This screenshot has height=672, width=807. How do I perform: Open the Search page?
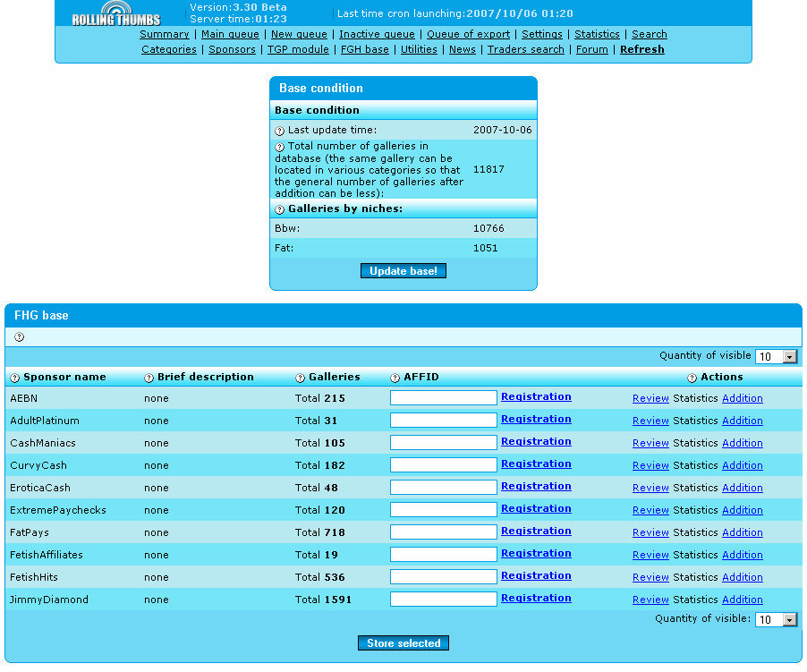pyautogui.click(x=650, y=35)
